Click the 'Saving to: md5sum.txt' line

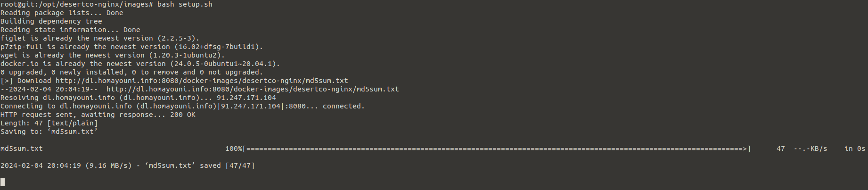point(49,132)
